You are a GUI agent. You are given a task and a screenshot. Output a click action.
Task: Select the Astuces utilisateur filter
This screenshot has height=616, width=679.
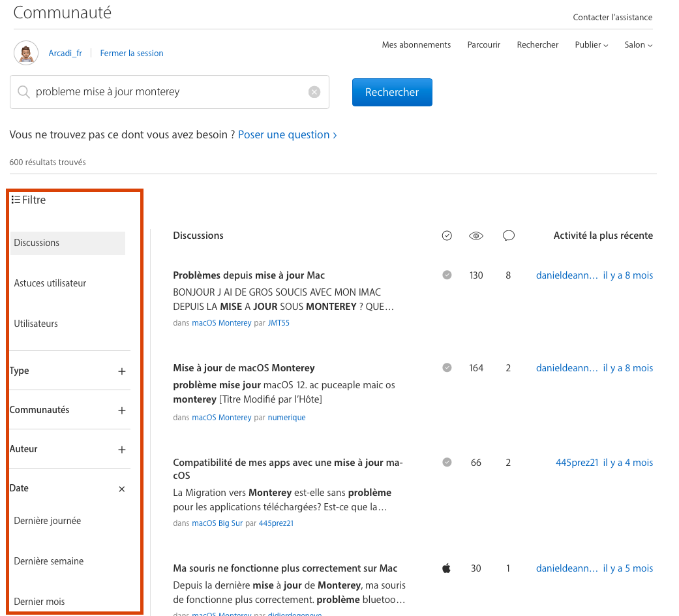tap(50, 283)
